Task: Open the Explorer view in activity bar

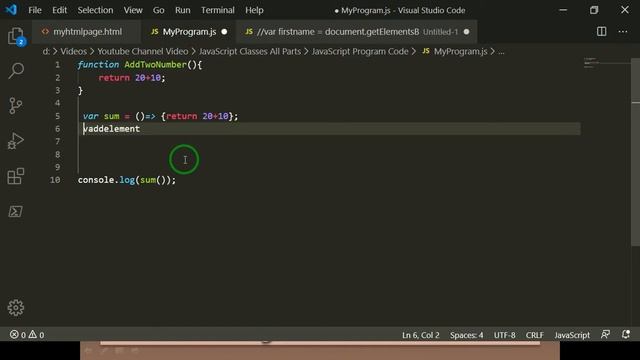Action: [16, 36]
